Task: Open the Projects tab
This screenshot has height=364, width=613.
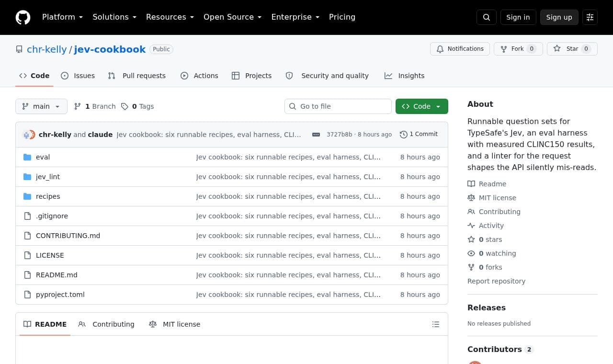Action: coord(252,76)
